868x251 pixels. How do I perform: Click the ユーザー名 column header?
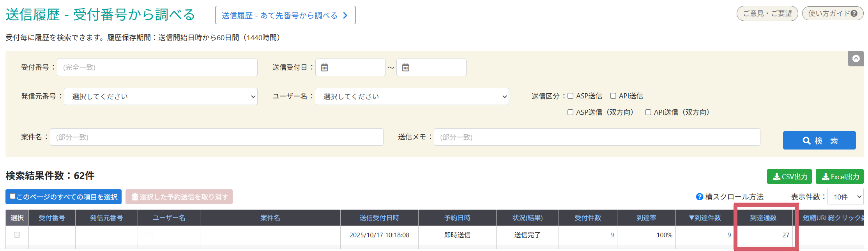coord(169,218)
